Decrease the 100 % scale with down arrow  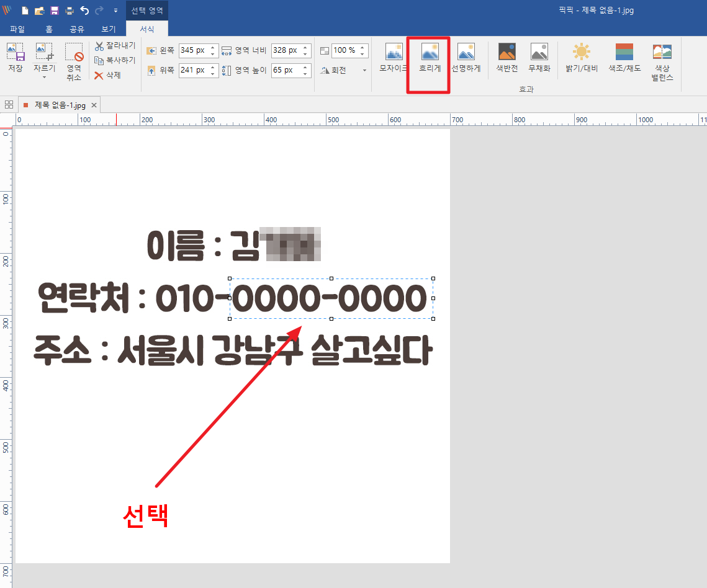[362, 54]
